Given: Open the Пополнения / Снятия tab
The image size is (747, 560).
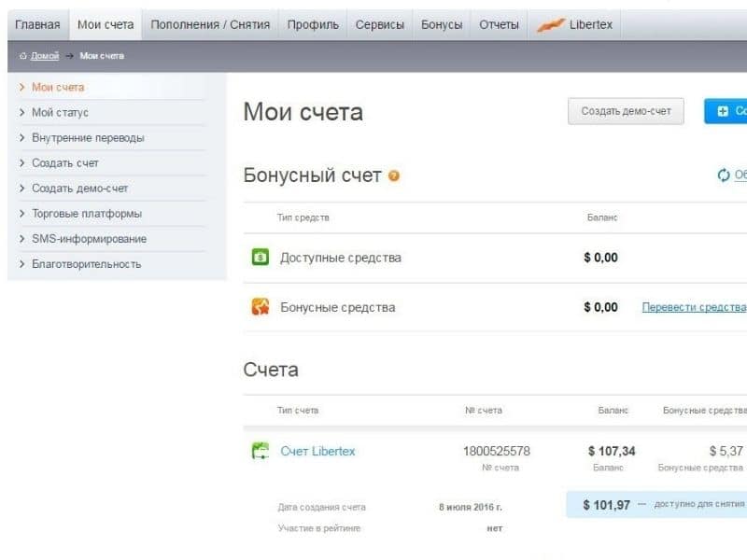Looking at the screenshot, I should coord(210,24).
